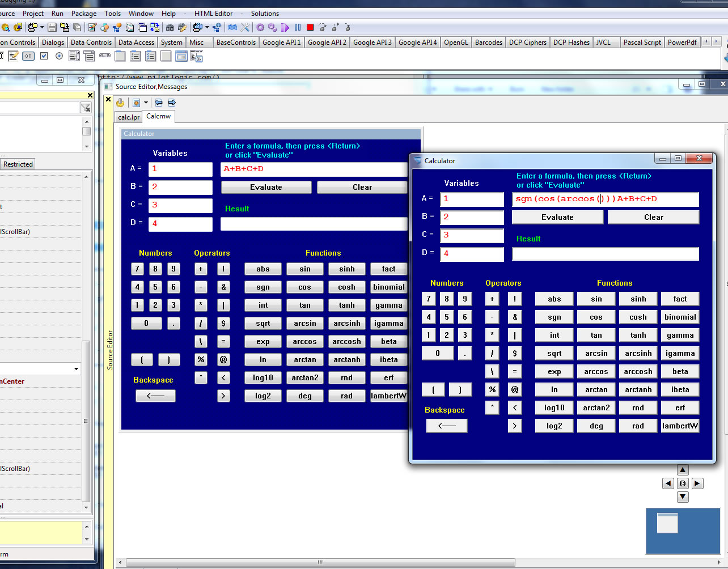Open the Project menu
Image resolution: width=728 pixels, height=569 pixels.
pyautogui.click(x=33, y=14)
